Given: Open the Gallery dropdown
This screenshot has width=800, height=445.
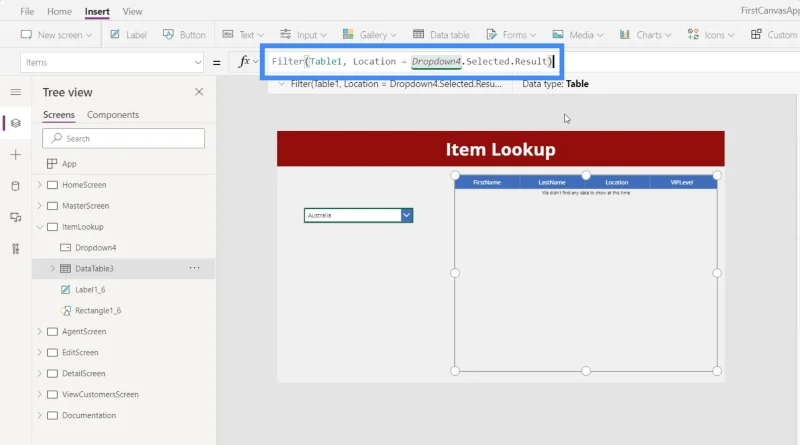Looking at the screenshot, I should click(x=369, y=35).
